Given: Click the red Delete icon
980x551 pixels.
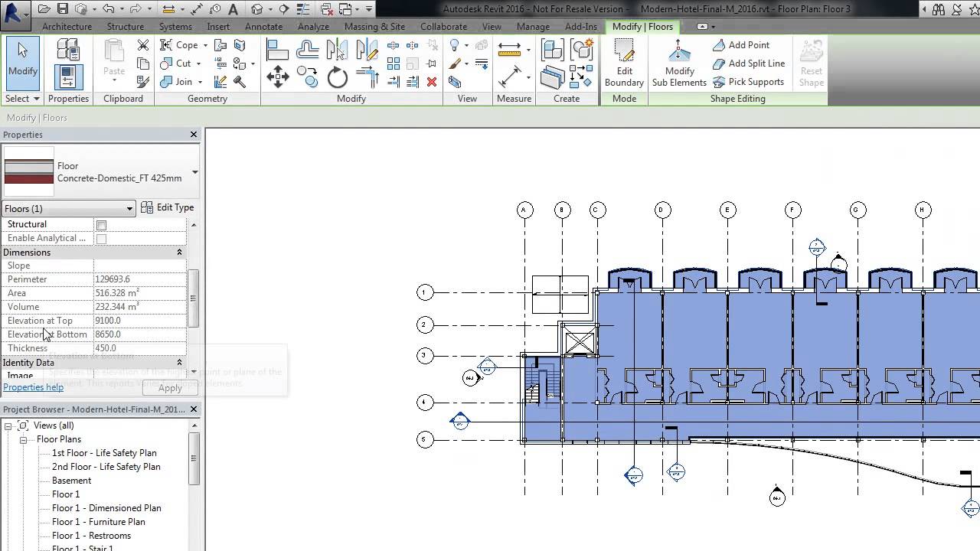Looking at the screenshot, I should pos(432,82).
